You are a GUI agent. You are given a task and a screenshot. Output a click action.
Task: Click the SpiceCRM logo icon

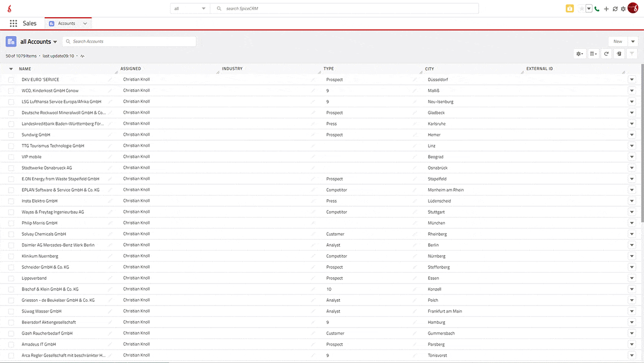tap(9, 9)
